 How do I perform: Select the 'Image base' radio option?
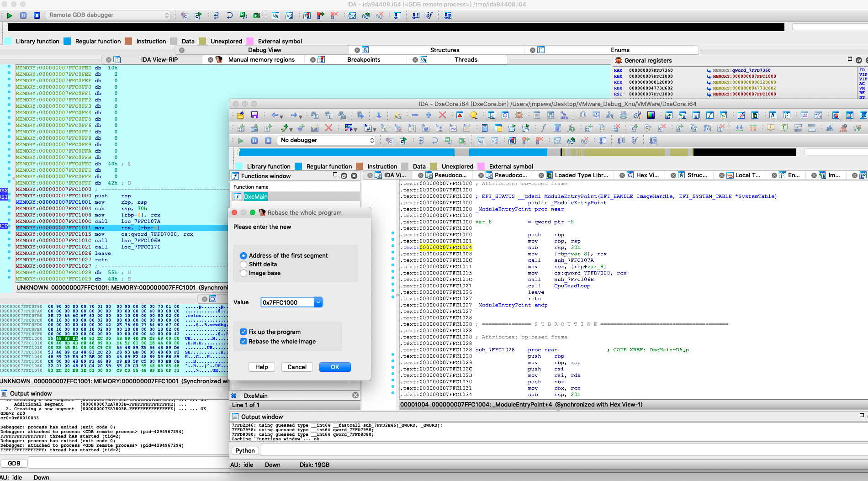[x=243, y=273]
